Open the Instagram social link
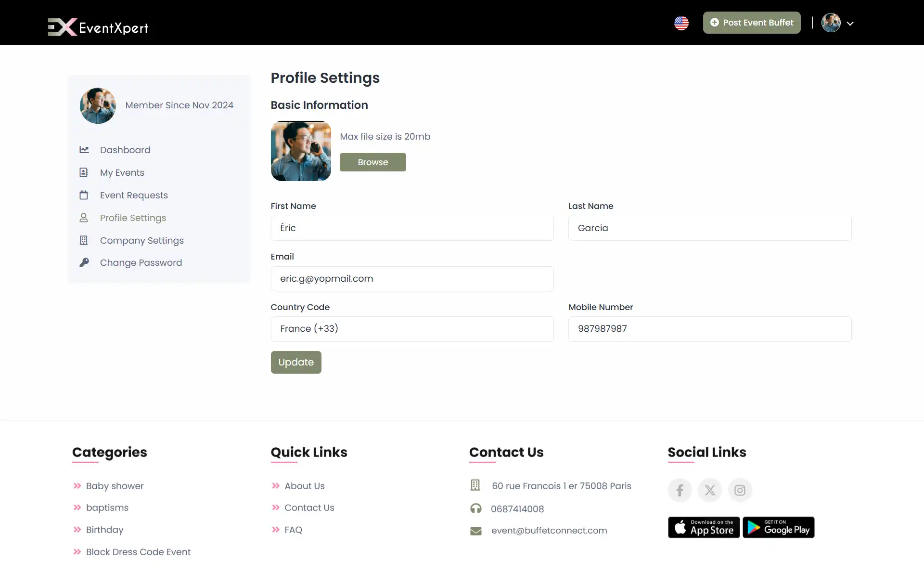This screenshot has height=573, width=924. 740,490
